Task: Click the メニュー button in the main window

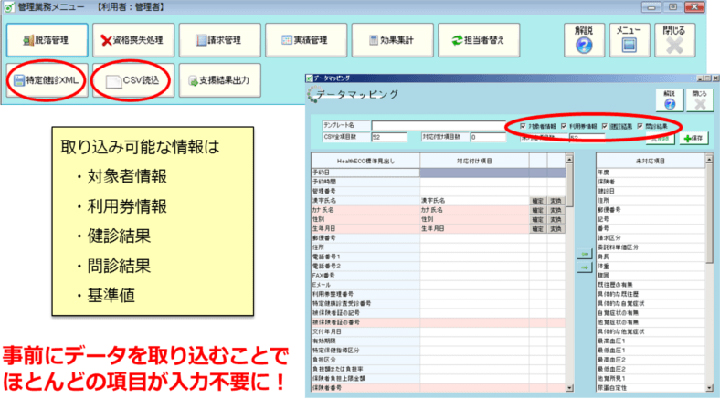Action: pyautogui.click(x=629, y=40)
